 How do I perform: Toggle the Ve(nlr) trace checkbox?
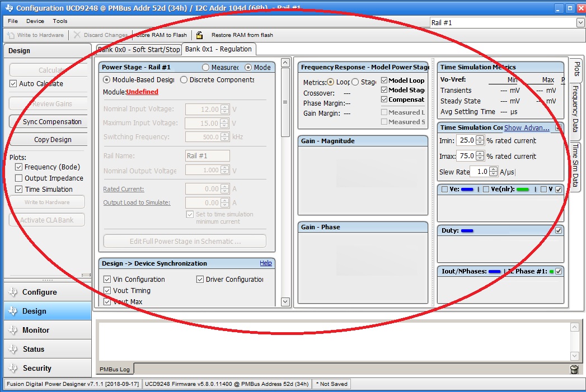(486, 189)
